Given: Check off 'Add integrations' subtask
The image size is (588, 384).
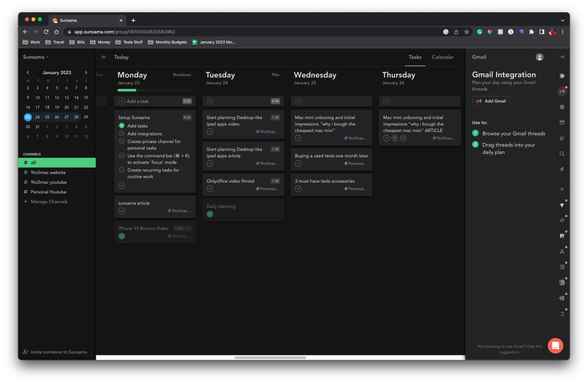Looking at the screenshot, I should point(122,134).
